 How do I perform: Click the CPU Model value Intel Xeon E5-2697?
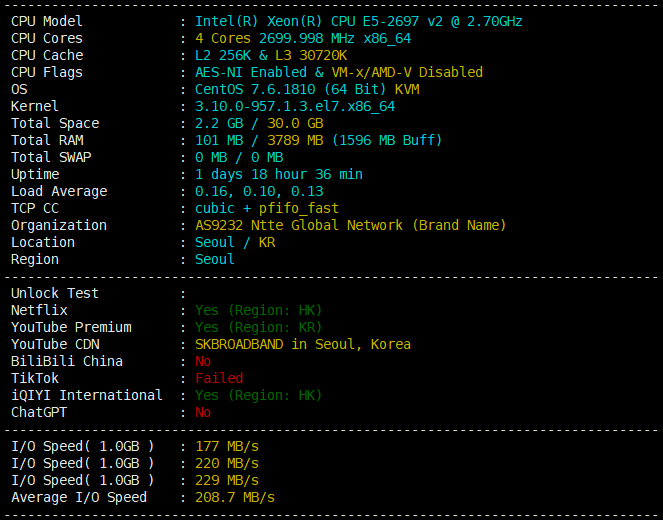pyautogui.click(x=359, y=21)
